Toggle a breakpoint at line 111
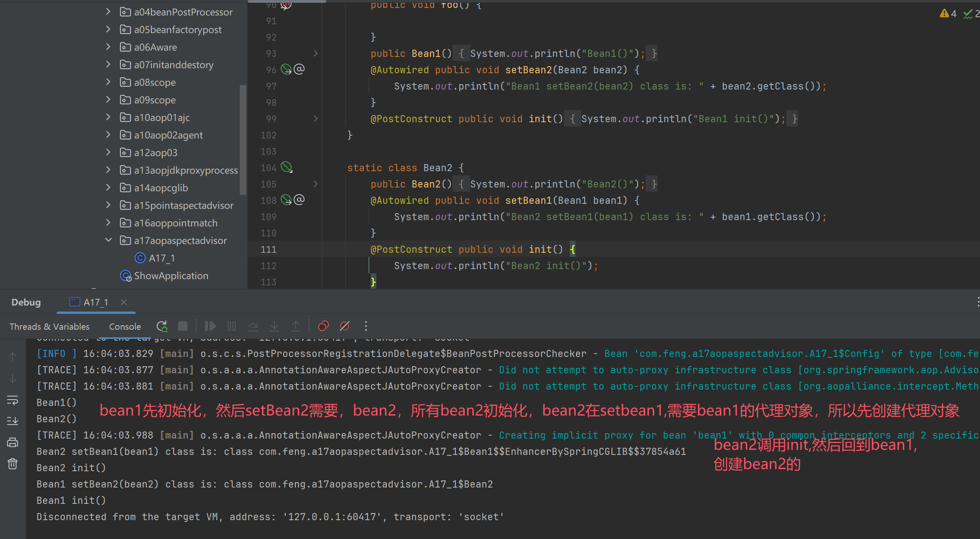The image size is (980, 539). [269, 249]
